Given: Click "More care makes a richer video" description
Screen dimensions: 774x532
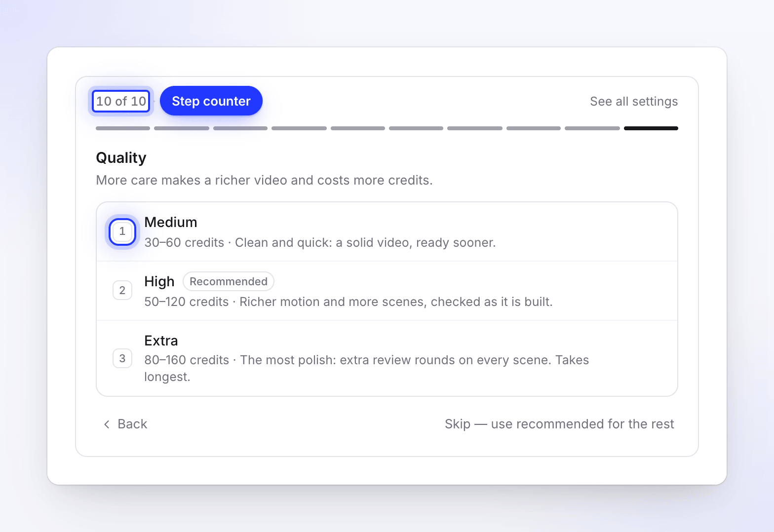Looking at the screenshot, I should tap(264, 180).
